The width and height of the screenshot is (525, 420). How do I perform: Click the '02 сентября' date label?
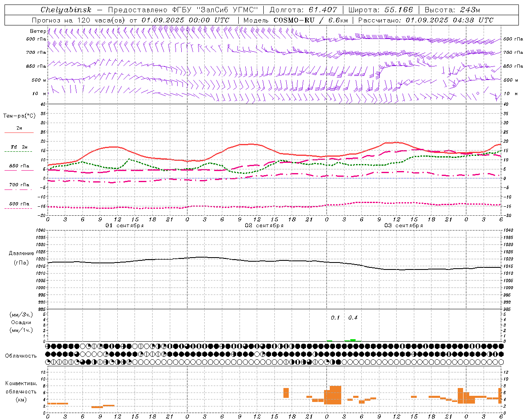(x=264, y=226)
